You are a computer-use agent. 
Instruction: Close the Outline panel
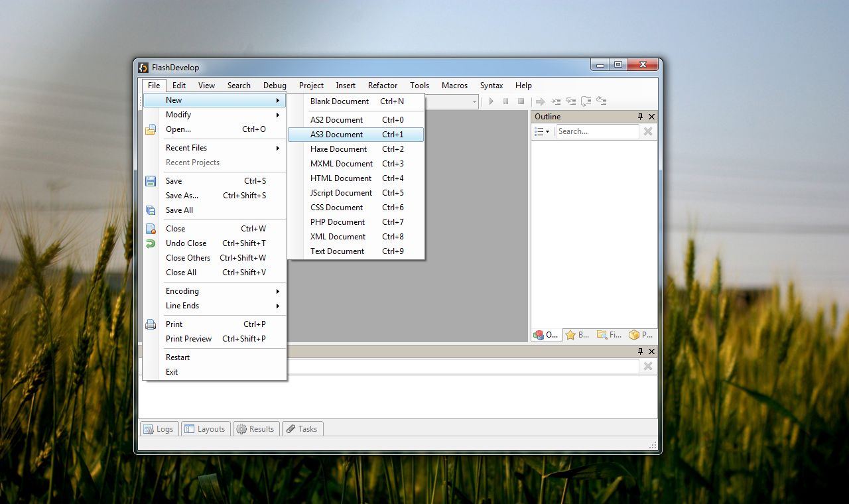click(x=651, y=117)
